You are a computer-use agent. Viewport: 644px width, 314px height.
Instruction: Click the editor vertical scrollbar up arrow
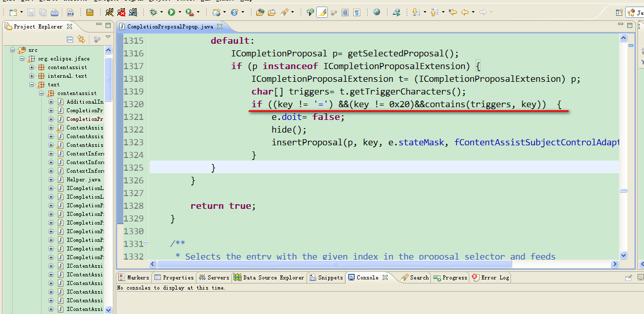pos(624,38)
